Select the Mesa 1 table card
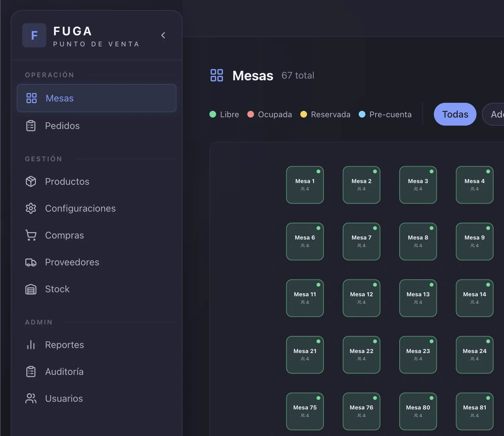 305,185
